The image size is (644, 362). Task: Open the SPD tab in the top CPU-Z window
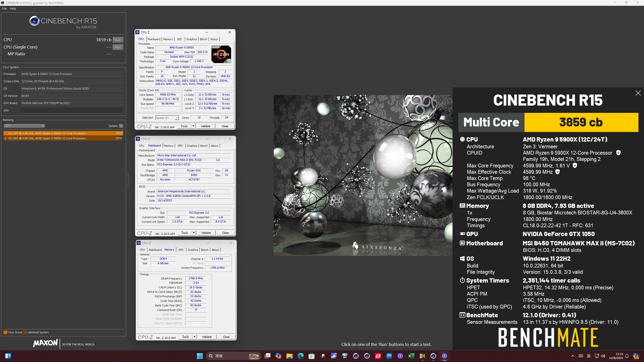(x=179, y=39)
